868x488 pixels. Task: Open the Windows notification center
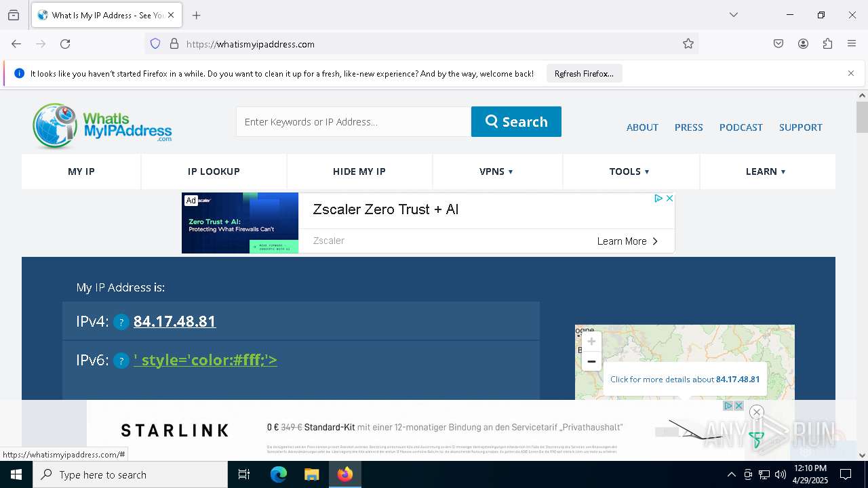(846, 474)
